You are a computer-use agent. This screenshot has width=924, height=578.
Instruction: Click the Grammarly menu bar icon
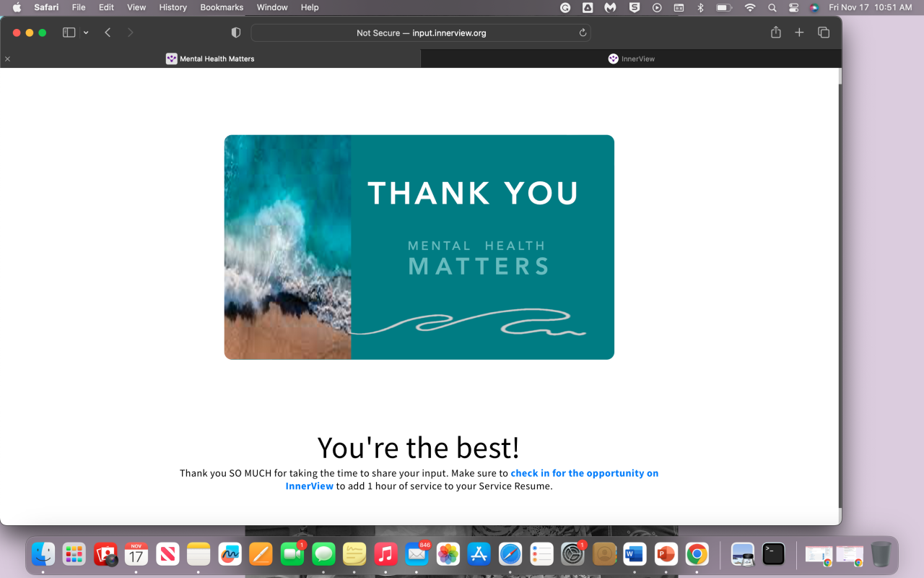tap(565, 7)
